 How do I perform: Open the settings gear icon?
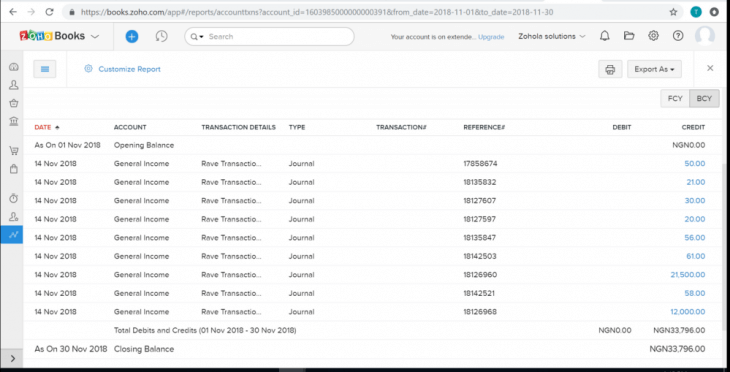point(654,36)
